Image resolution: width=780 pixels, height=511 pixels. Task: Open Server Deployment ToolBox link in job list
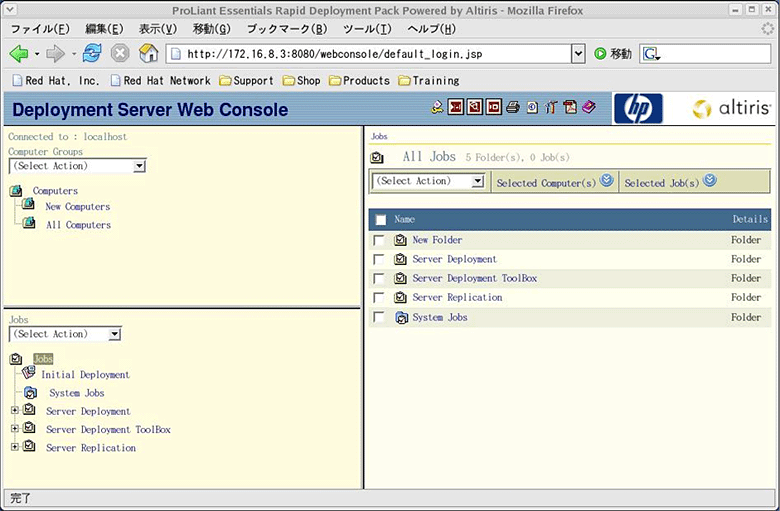(475, 278)
